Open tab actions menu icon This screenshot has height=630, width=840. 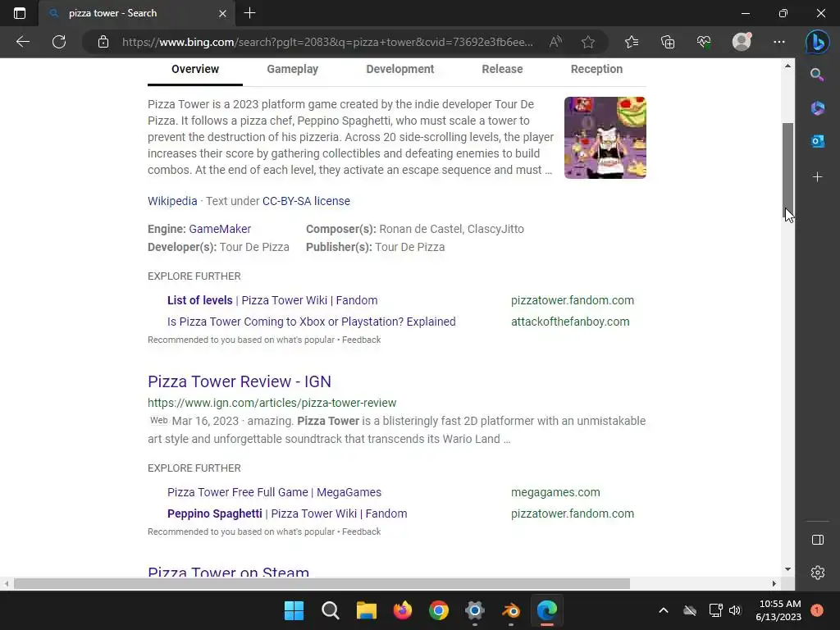20,13
